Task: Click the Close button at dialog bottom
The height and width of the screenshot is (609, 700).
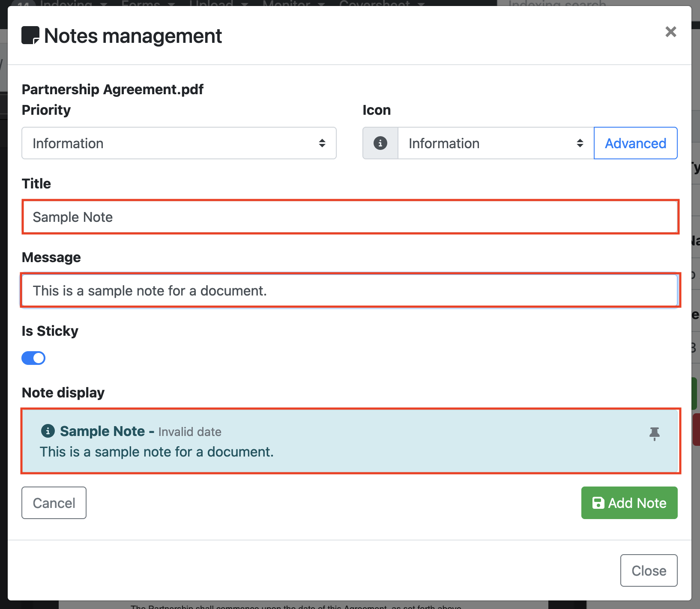Action: (x=649, y=570)
